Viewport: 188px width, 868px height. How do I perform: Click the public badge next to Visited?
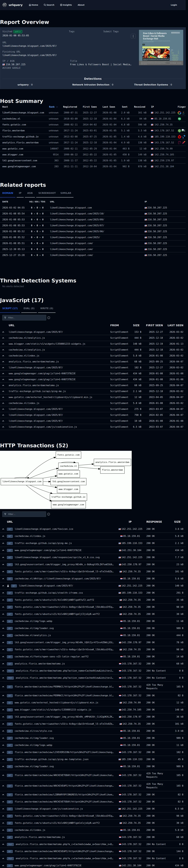pos(18,32)
